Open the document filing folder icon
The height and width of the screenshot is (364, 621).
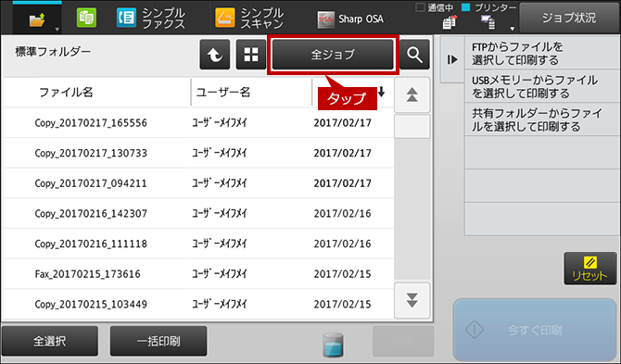[37, 19]
